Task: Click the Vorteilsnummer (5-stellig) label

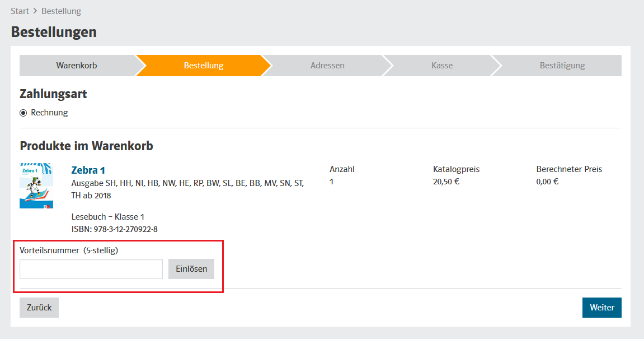Action: point(69,250)
